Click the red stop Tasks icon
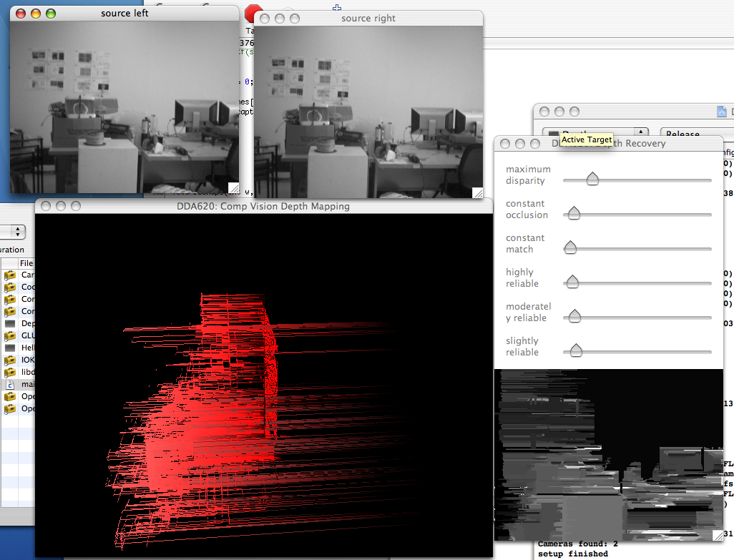The image size is (734, 560). (x=251, y=13)
